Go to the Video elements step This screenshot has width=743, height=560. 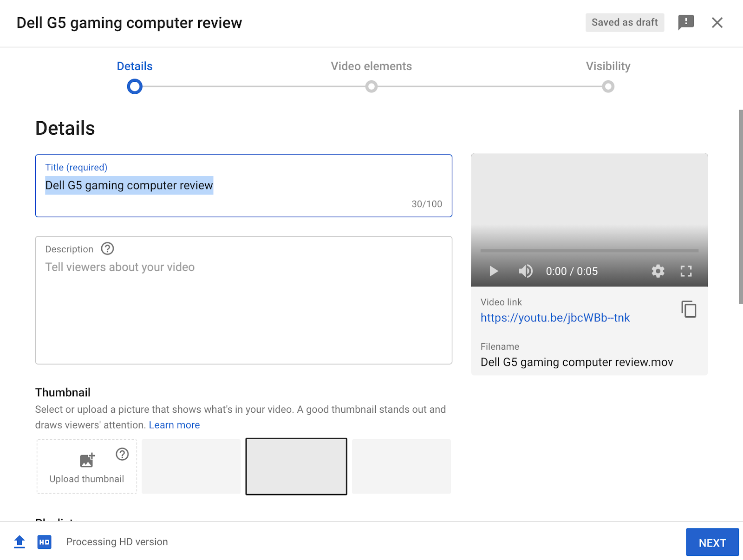371,66
